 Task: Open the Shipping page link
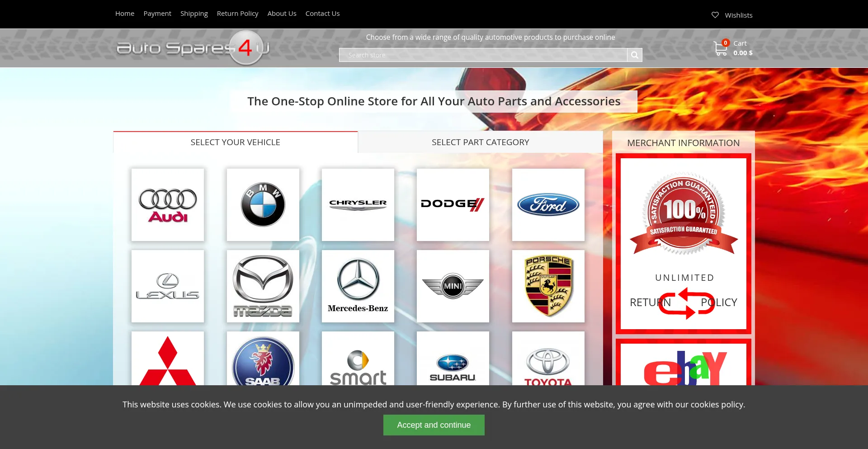click(194, 14)
